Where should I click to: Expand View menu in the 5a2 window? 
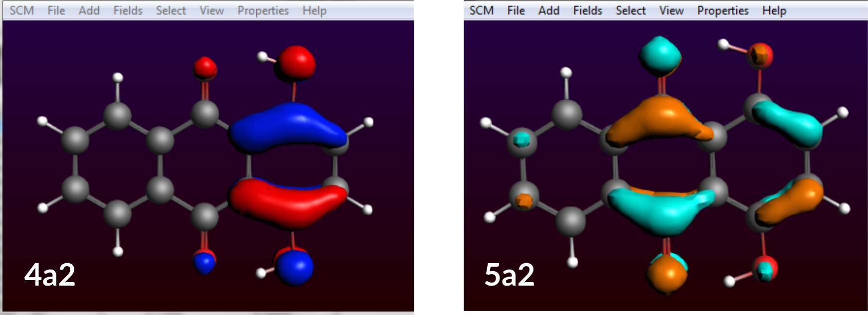coord(671,10)
